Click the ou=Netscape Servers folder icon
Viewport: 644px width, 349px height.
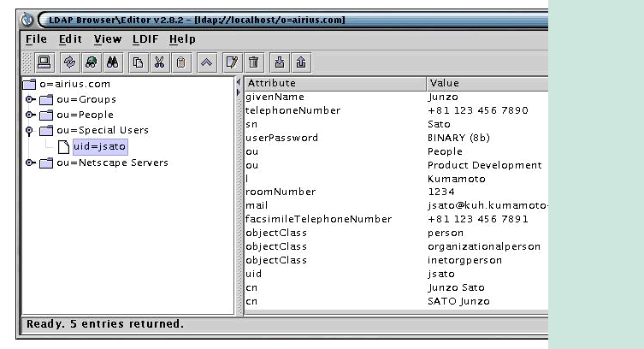coord(46,163)
